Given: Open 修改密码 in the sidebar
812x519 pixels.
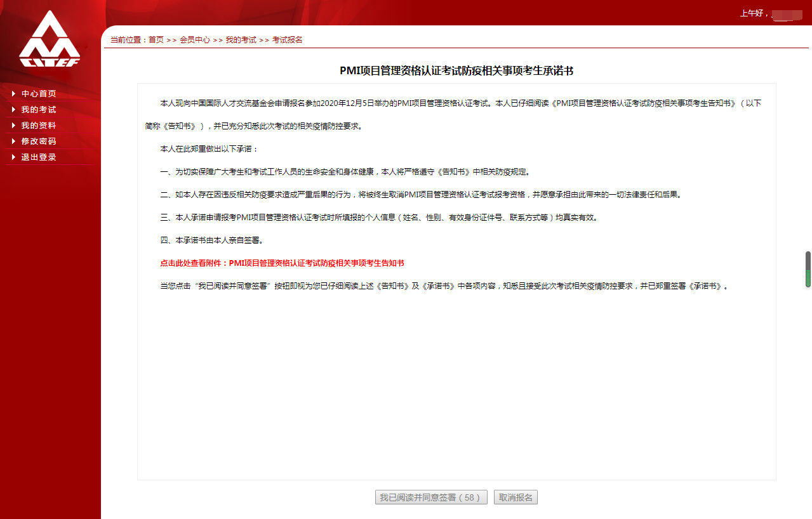Looking at the screenshot, I should [39, 141].
